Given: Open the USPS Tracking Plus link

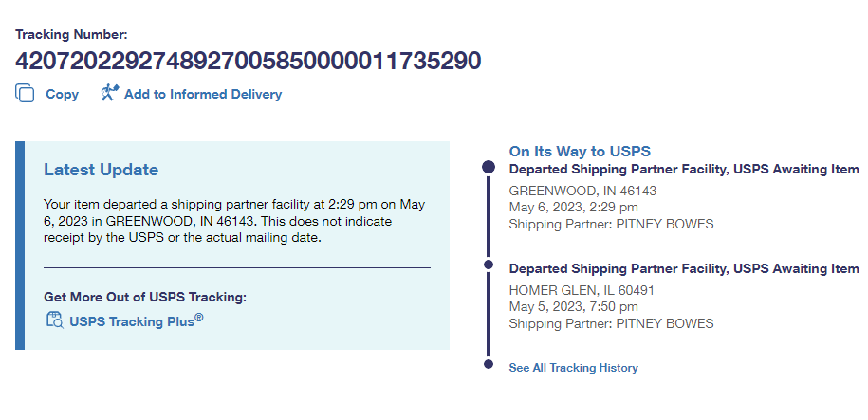Looking at the screenshot, I should [137, 320].
